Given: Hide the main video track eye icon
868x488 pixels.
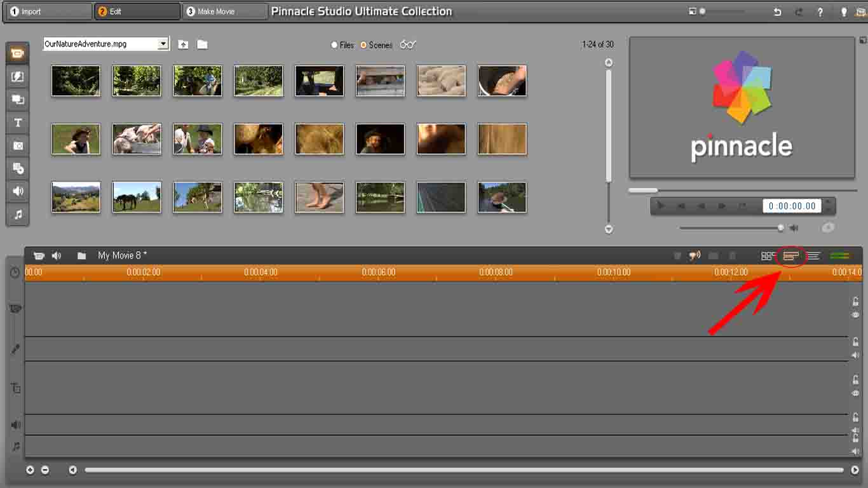Looking at the screenshot, I should 856,315.
